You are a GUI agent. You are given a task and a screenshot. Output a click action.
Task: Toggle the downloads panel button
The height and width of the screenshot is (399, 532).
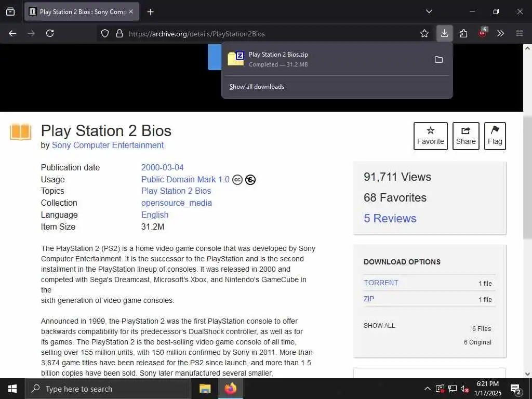(444, 33)
